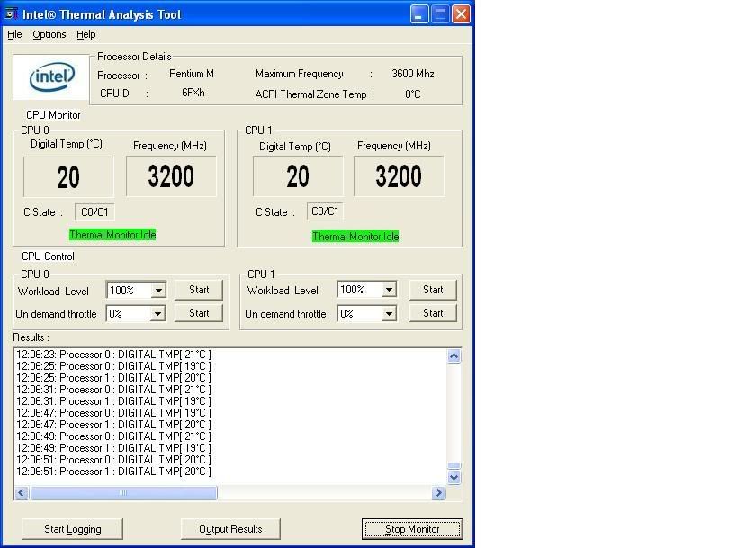Select the 12:06:47 Processor 1 result line
This screenshot has height=548, width=756.
(113, 425)
